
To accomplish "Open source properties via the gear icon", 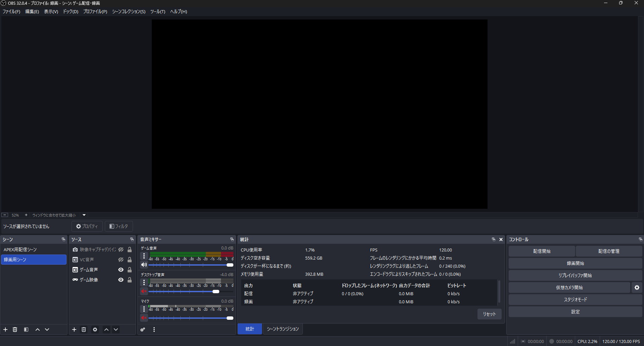I will pyautogui.click(x=95, y=330).
